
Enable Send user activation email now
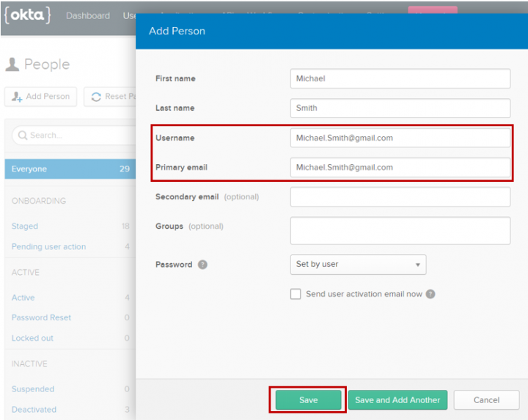point(296,294)
